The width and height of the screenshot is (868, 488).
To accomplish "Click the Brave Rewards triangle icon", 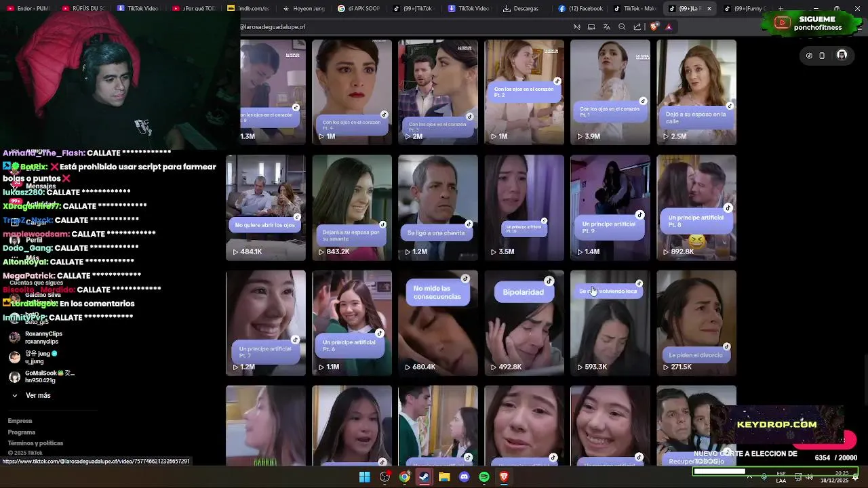I will [x=669, y=27].
